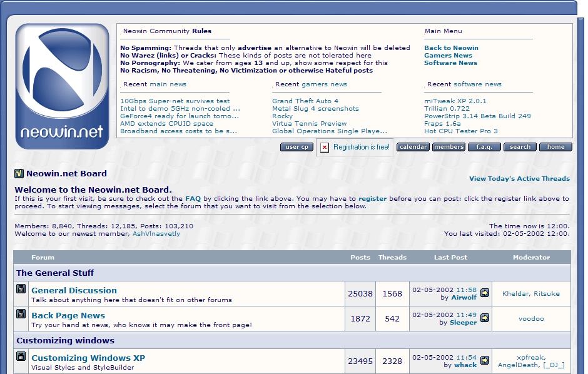
Task: Open Fraps 1.6a software news
Action: (x=442, y=124)
